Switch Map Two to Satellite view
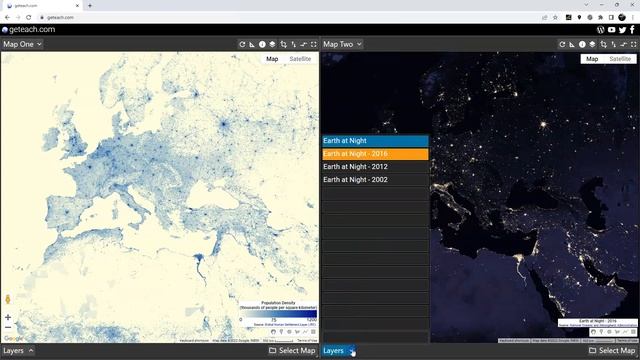Viewport: 640px width, 360px height. point(620,59)
